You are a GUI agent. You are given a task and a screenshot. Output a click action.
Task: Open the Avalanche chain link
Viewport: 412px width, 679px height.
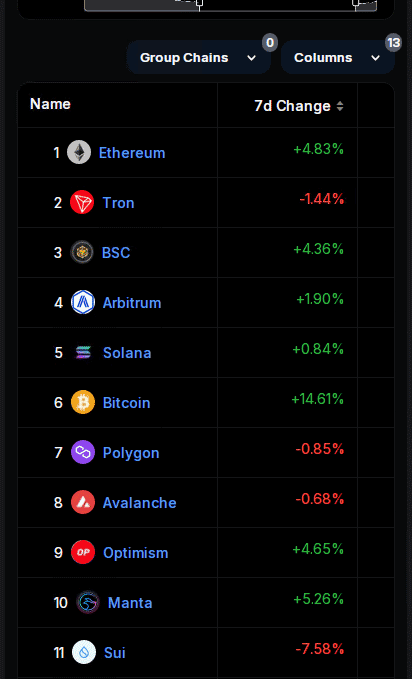139,503
